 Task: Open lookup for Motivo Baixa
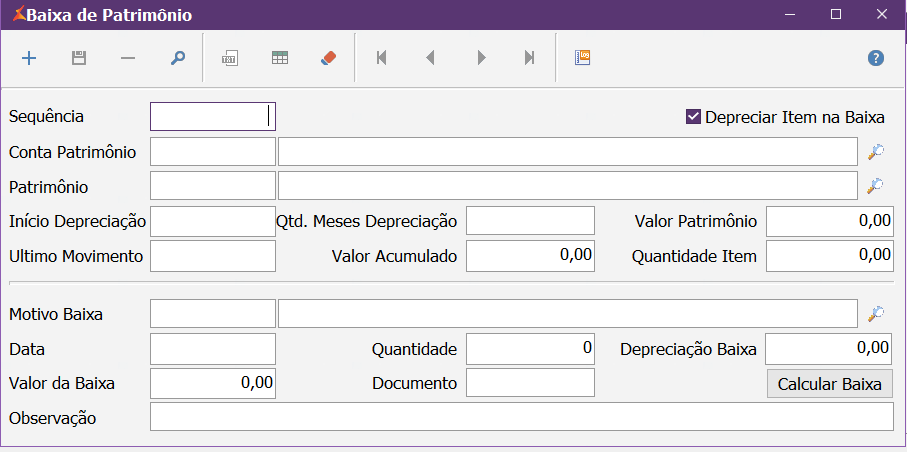click(875, 314)
